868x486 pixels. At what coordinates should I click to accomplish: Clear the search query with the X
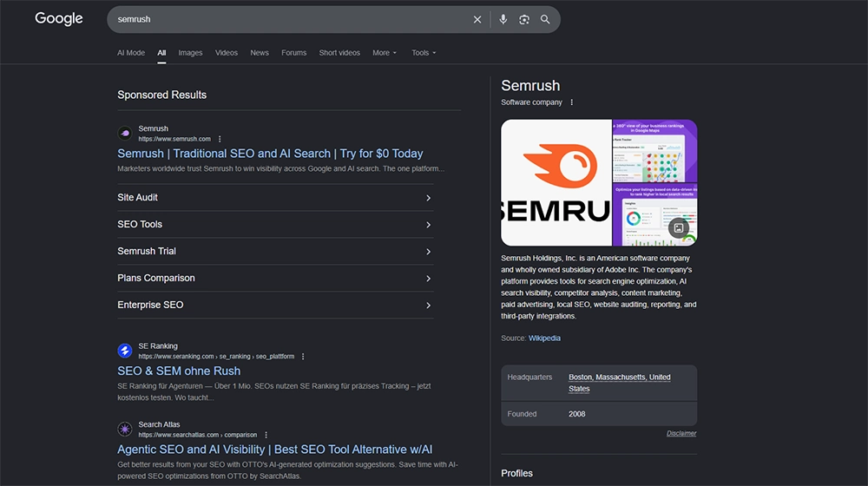477,19
